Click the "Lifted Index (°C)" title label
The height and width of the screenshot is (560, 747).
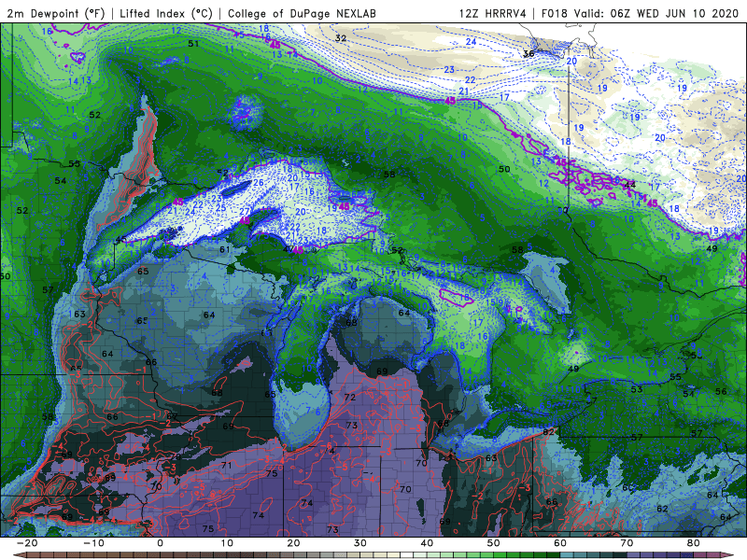pos(166,13)
